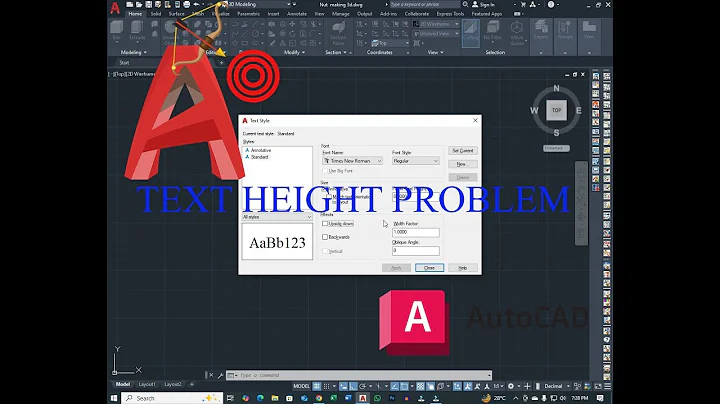
Task: Toggle the grid display icon in status bar
Action: click(317, 386)
